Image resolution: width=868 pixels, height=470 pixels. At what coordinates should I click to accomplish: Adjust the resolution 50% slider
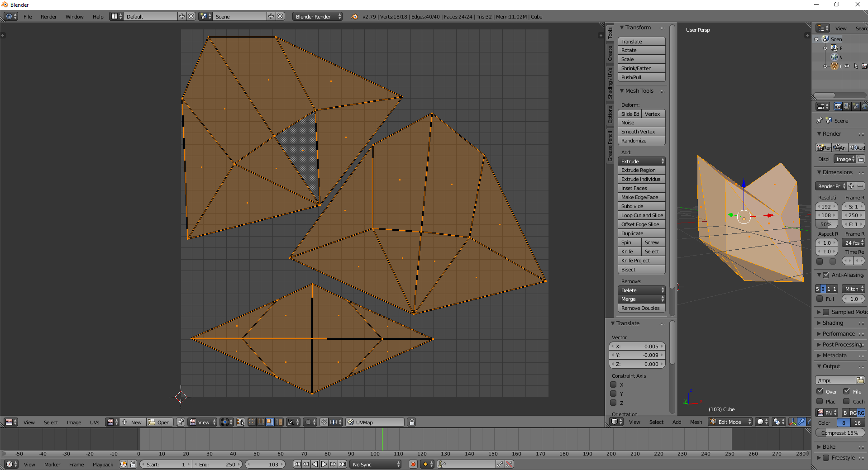click(826, 224)
